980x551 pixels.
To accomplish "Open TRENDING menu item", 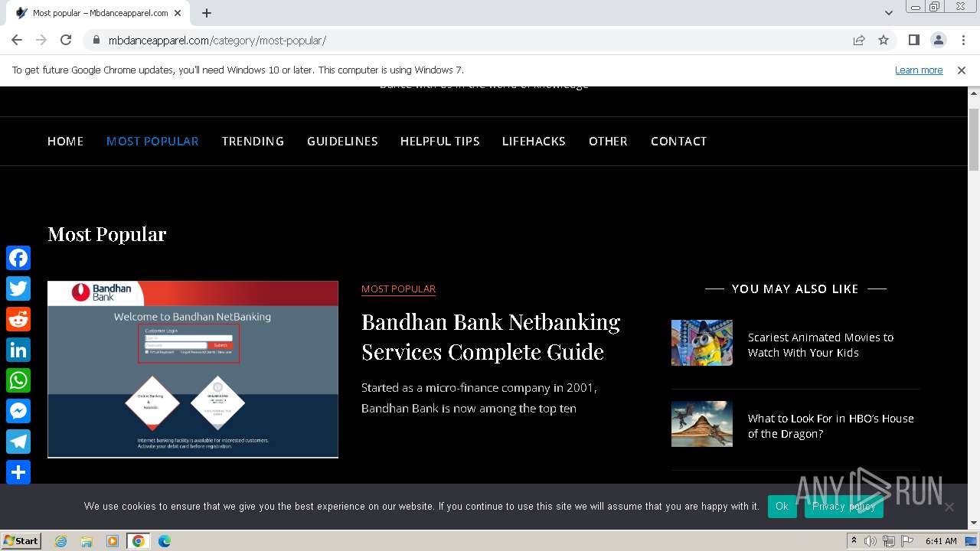I will pos(253,141).
